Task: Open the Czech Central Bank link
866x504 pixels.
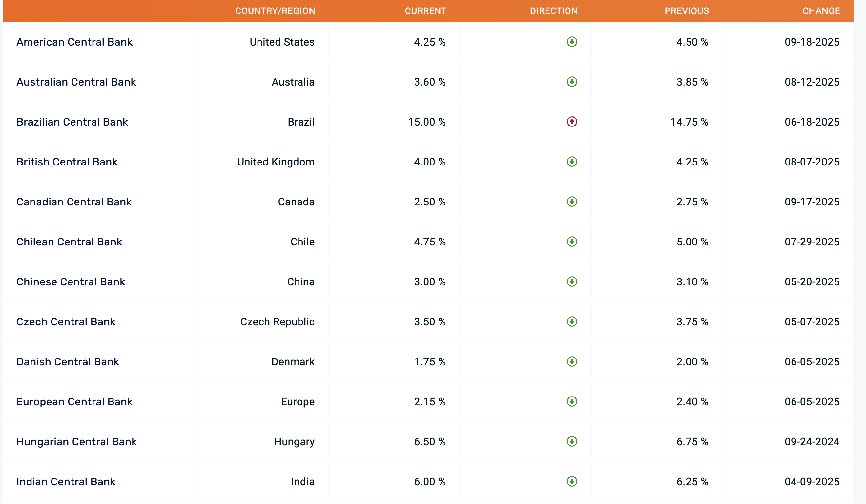Action: coord(66,322)
